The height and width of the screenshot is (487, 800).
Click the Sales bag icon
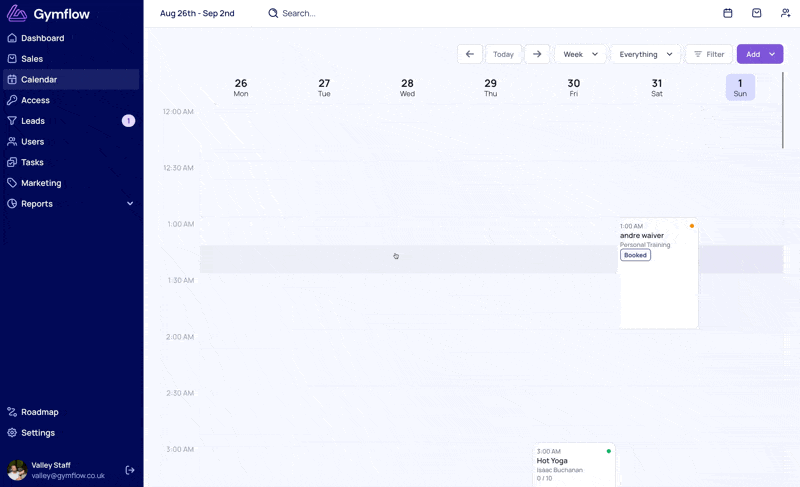tap(12, 59)
